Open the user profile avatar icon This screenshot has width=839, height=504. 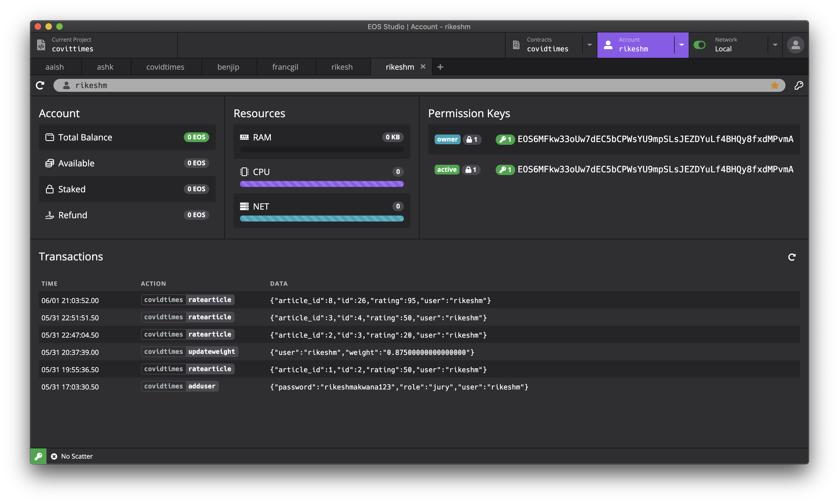[795, 45]
